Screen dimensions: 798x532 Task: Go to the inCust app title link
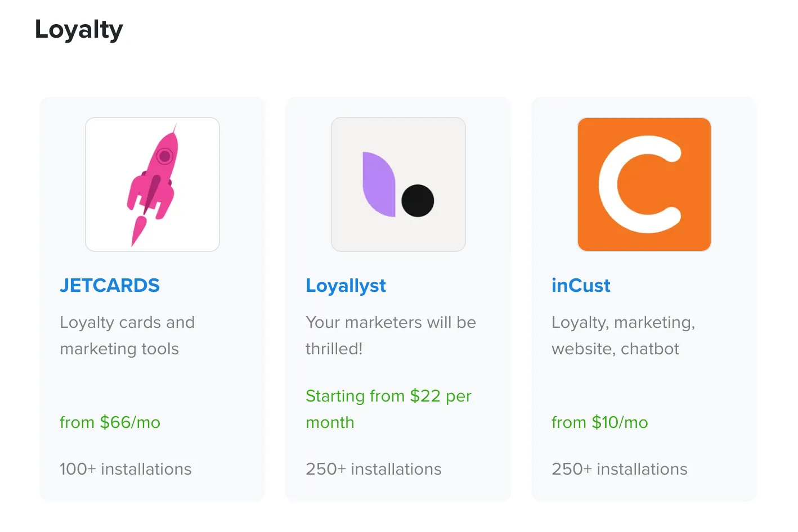click(x=581, y=286)
